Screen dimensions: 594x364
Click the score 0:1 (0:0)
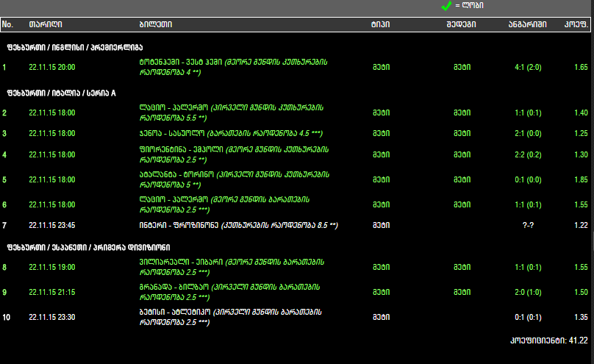pos(528,180)
